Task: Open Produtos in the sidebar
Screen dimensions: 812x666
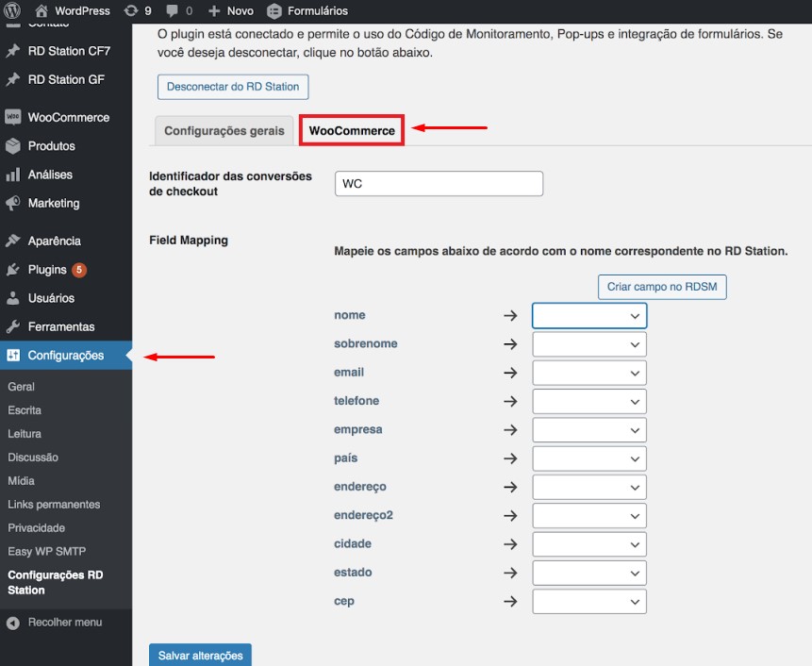Action: [51, 146]
